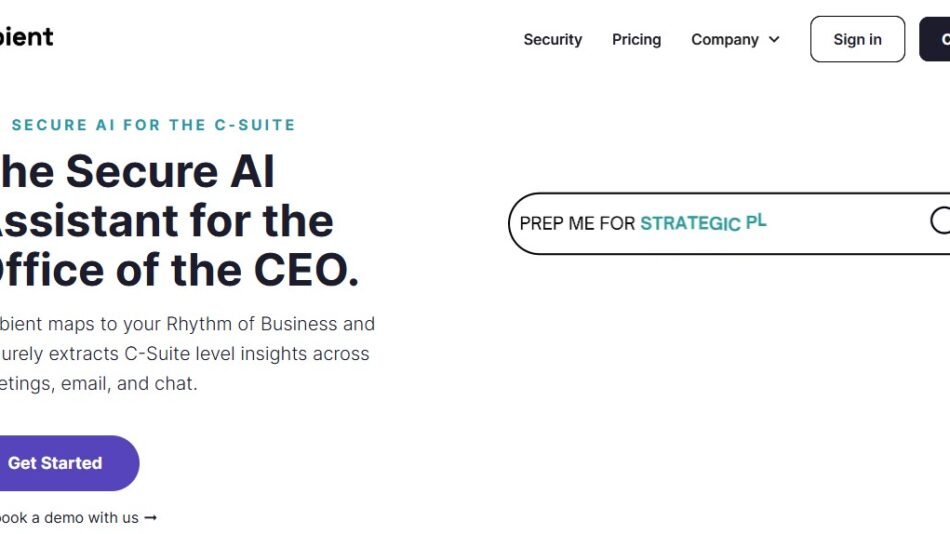Click the arrow icon after book a demo
This screenshot has width=950, height=534.
[151, 517]
